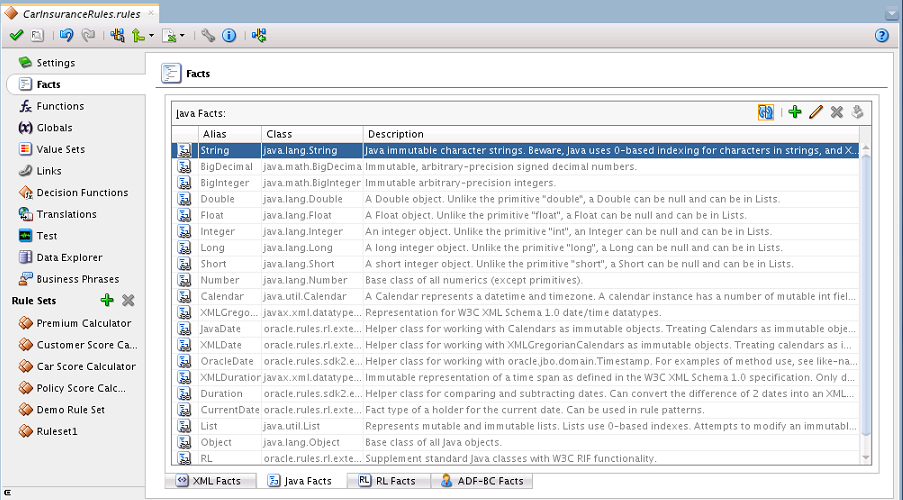Expand dropdown arrow beside the export document icon
Screen dimensions: 903x500
coord(183,36)
